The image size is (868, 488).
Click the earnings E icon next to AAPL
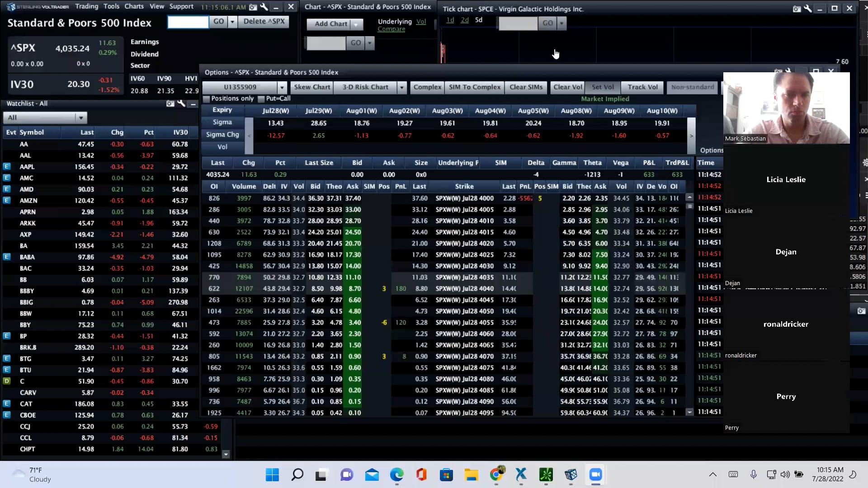point(7,167)
